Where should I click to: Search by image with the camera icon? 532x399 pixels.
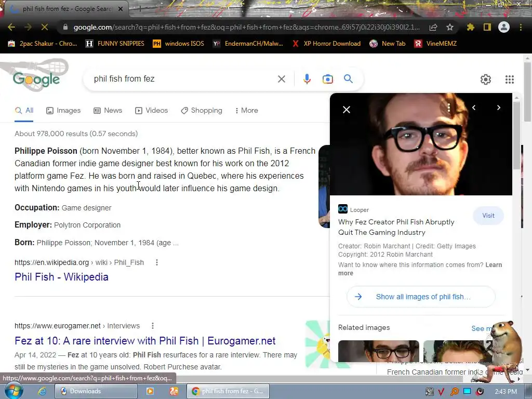point(328,79)
